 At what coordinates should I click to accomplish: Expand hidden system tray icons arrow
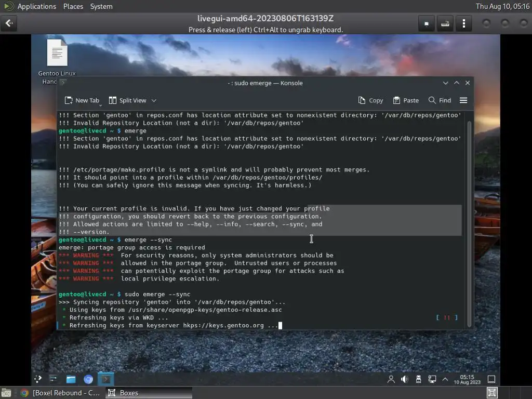pos(445,379)
